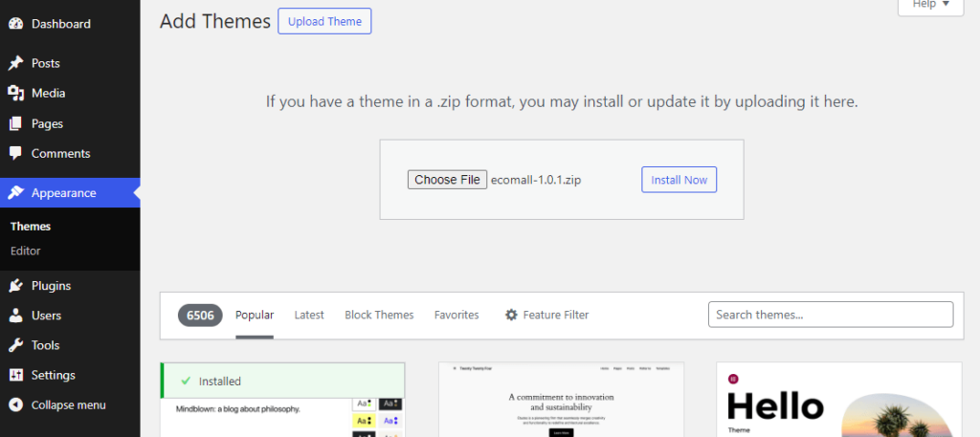Switch to the Popular themes tab
Screen dimensions: 980x437
tap(255, 316)
